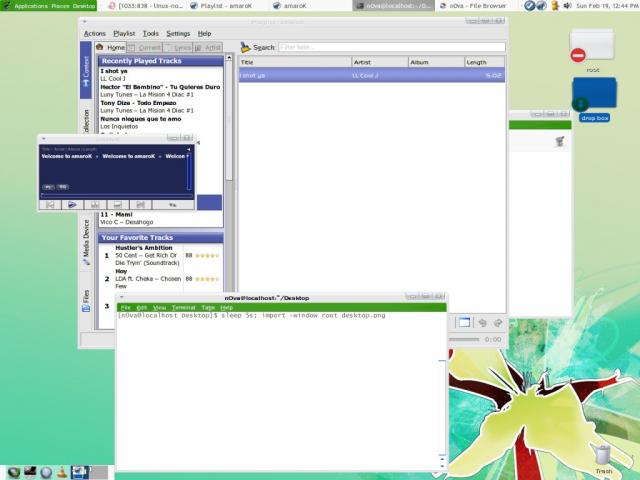
Task: Click the context browser scroll up arrow
Action: pyautogui.click(x=229, y=58)
